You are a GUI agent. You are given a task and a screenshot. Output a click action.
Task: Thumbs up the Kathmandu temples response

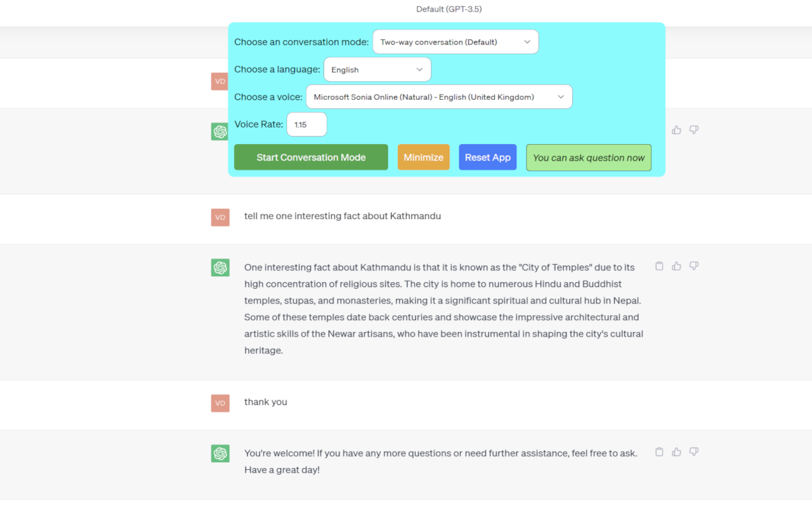click(676, 266)
